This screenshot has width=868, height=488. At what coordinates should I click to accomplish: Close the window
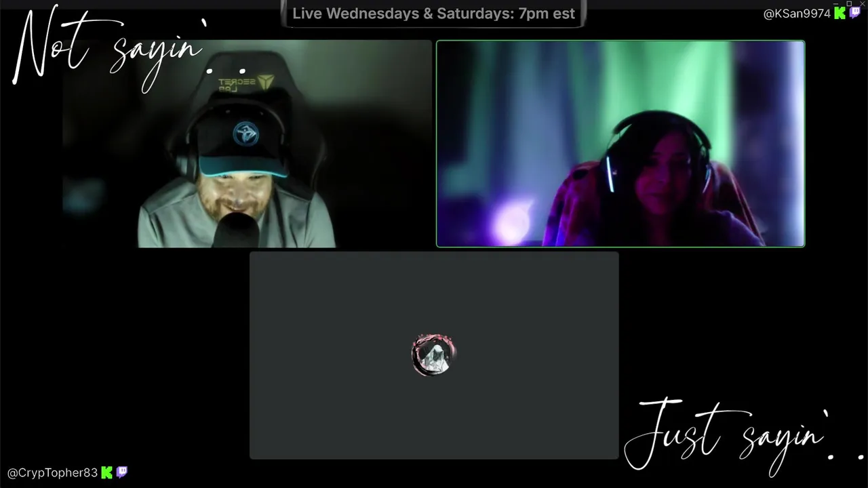(862, 3)
